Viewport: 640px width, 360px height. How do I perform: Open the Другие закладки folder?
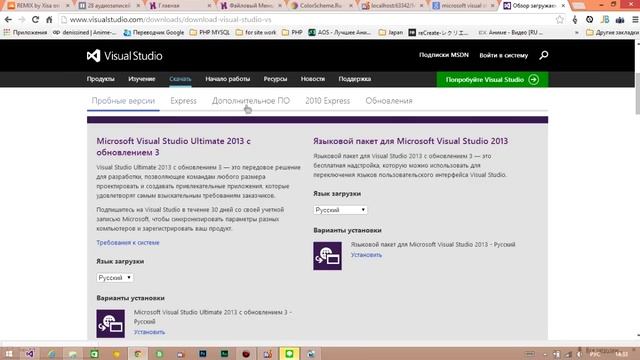pyautogui.click(x=612, y=32)
